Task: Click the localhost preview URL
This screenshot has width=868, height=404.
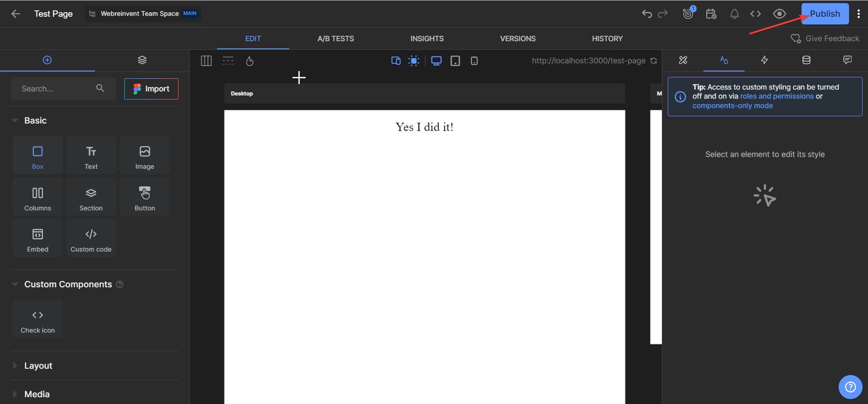Action: (x=589, y=61)
